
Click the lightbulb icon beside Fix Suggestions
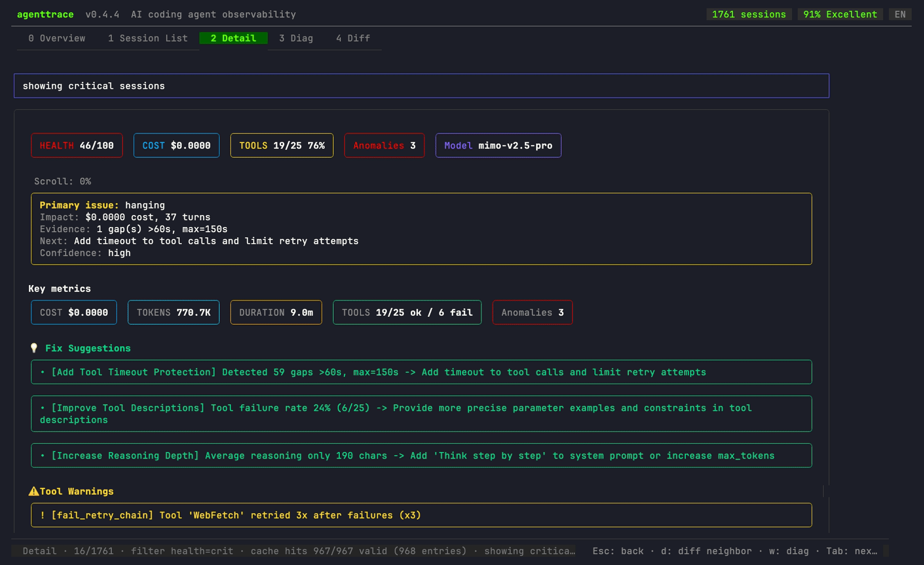coord(34,348)
